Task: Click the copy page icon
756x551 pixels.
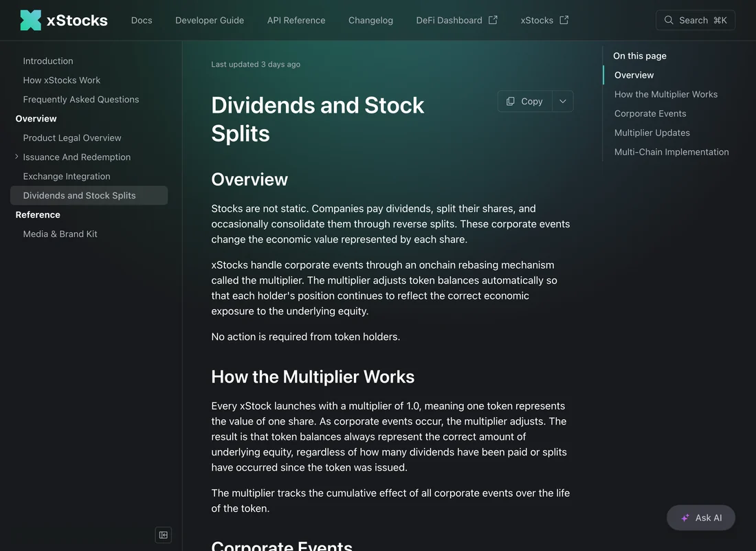Action: pyautogui.click(x=510, y=101)
